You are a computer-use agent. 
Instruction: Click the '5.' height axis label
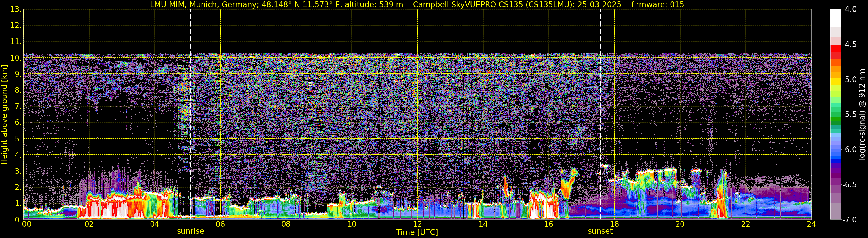click(18, 139)
